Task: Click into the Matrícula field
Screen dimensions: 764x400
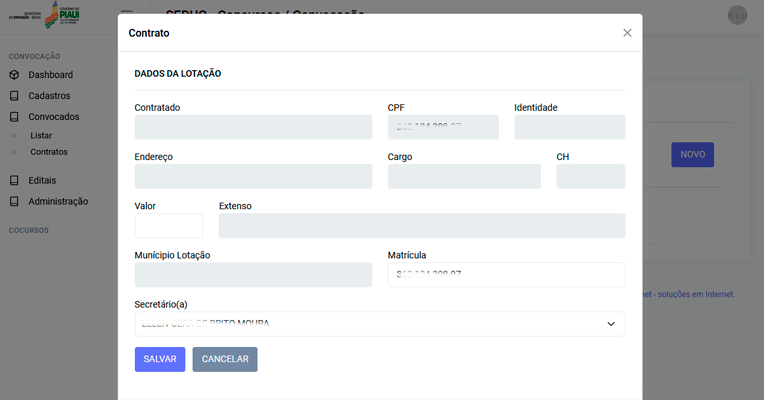Action: click(x=506, y=274)
